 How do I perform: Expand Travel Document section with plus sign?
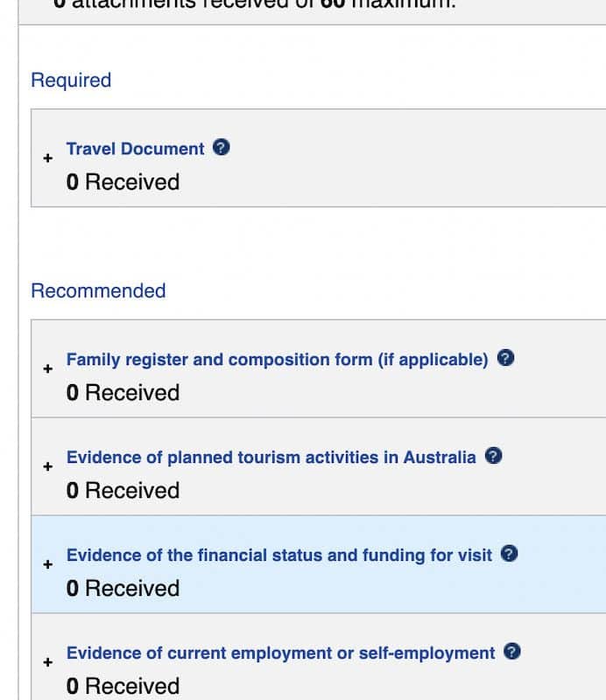47,159
